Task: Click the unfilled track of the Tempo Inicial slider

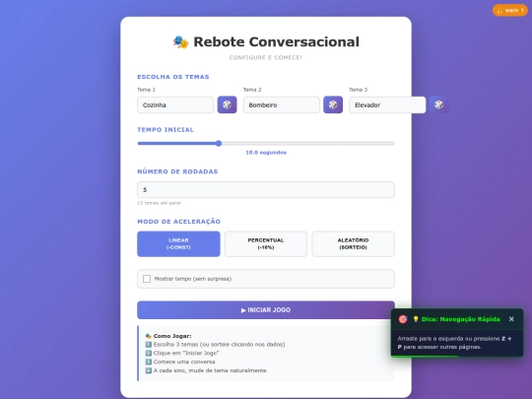Action: click(308, 144)
